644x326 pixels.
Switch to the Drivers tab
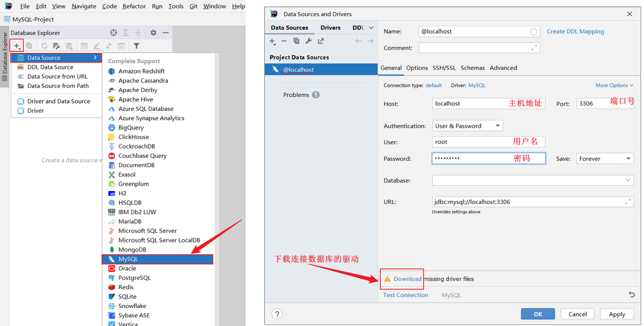(x=331, y=28)
